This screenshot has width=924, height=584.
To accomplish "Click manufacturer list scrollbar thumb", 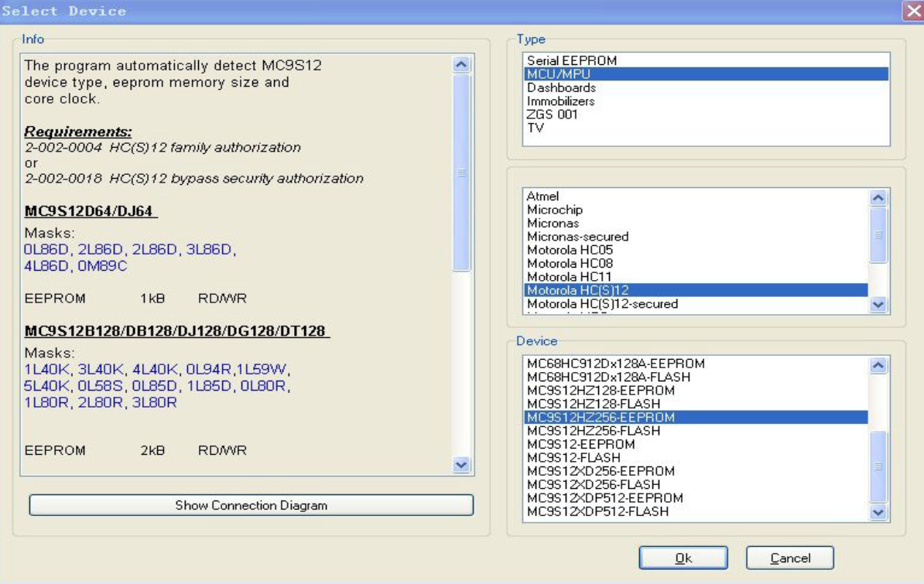I will 878,234.
